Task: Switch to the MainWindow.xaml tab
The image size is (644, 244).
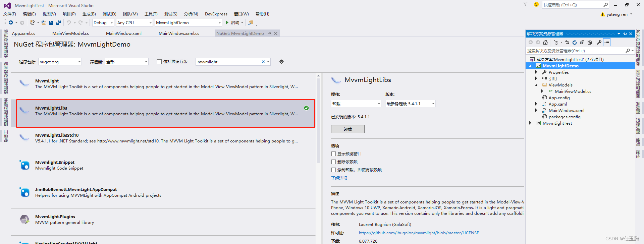Action: click(x=124, y=34)
